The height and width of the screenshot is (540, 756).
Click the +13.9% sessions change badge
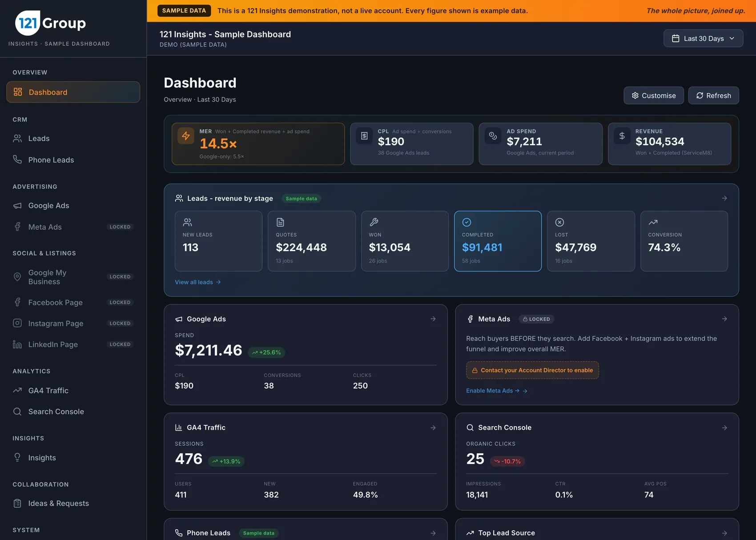[226, 461]
